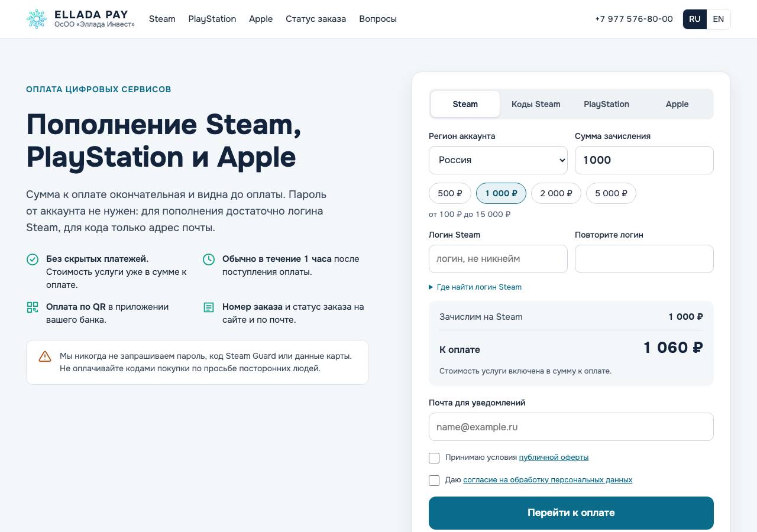Switch to the 'Коды Steam' tab
757x532 pixels.
536,104
